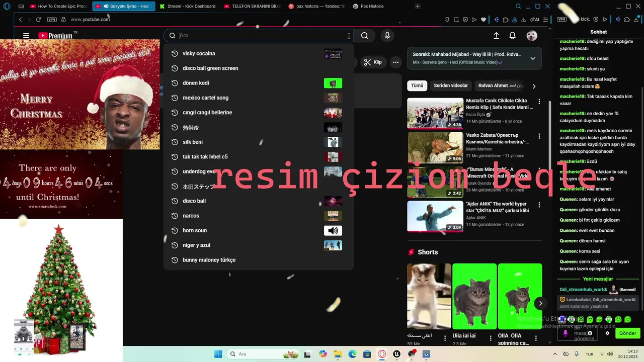
Task: Open the browser extensions puzzle icon
Action: tap(505, 20)
